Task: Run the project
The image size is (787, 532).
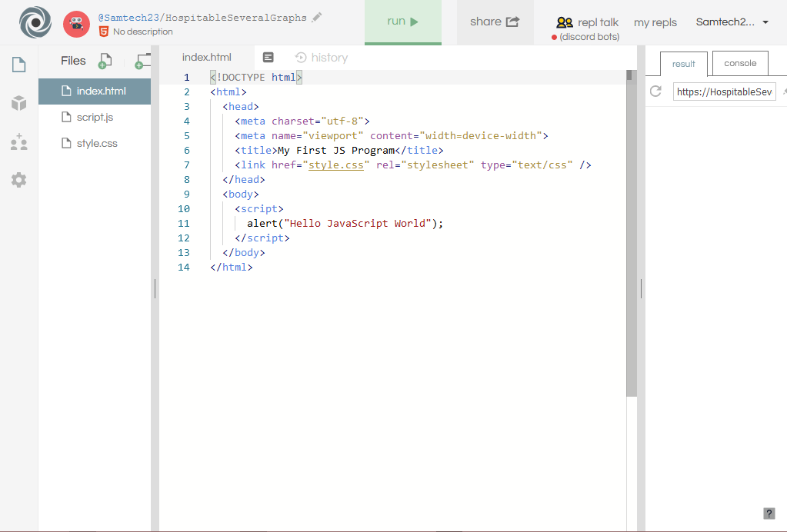Action: pyautogui.click(x=403, y=22)
